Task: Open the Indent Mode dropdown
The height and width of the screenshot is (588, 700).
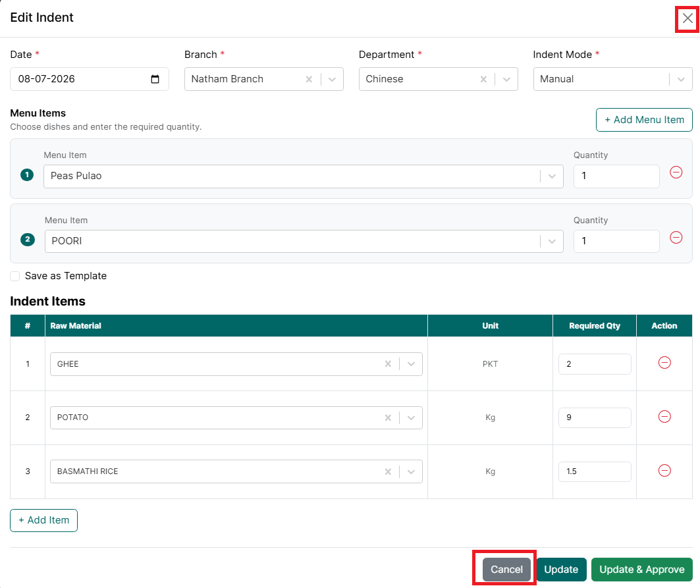Action: coord(681,79)
